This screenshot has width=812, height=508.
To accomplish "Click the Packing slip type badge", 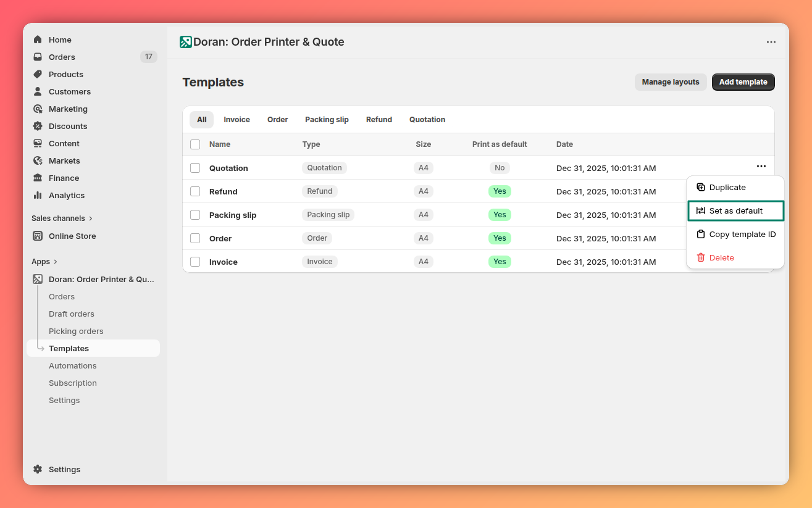I will click(x=329, y=215).
